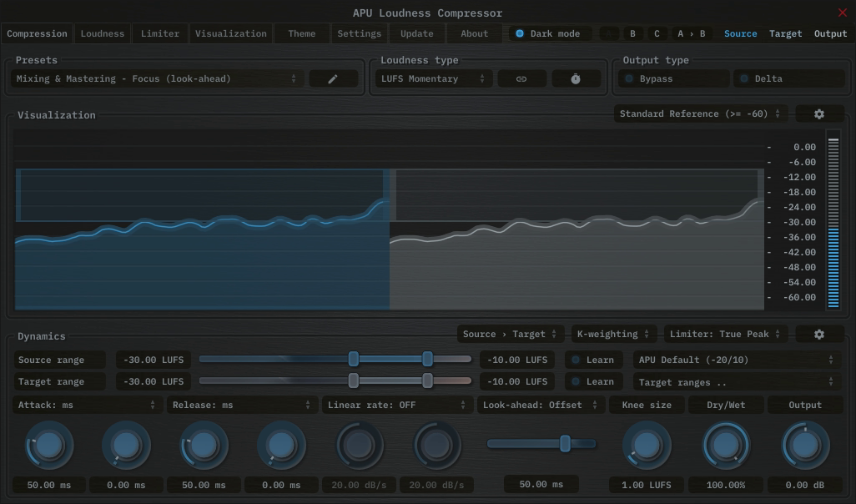
Task: Toggle Dark mode off
Action: coord(520,34)
